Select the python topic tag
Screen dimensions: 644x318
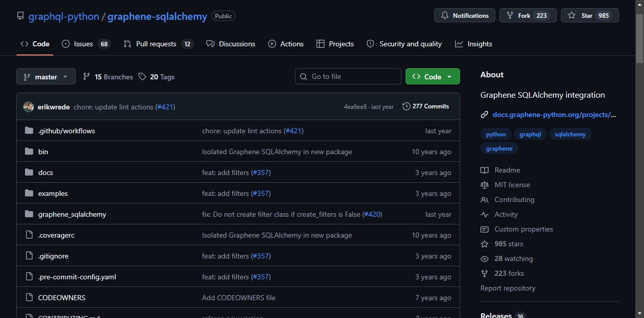point(496,134)
